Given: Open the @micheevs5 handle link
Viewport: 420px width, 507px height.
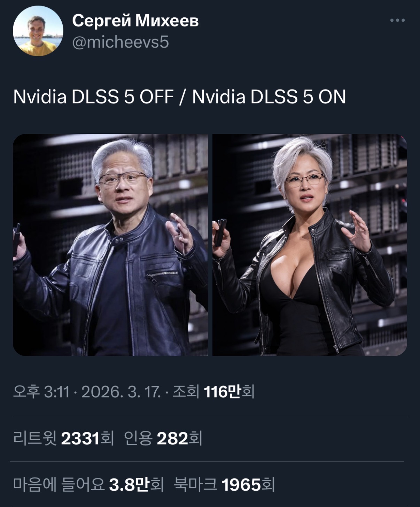Looking at the screenshot, I should coord(120,42).
